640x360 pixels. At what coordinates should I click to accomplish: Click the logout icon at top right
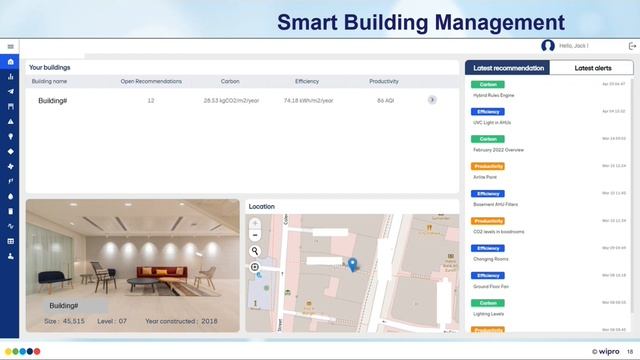pyautogui.click(x=632, y=46)
